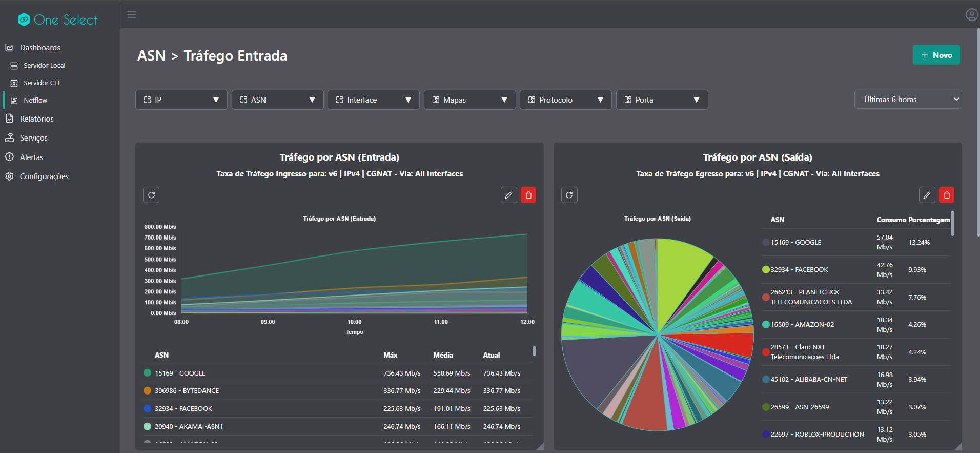Open the hamburger menu icon
This screenshot has height=453, width=980.
coord(132,14)
